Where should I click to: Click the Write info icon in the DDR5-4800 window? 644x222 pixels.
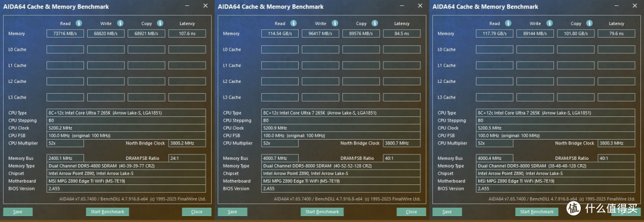tap(120, 23)
